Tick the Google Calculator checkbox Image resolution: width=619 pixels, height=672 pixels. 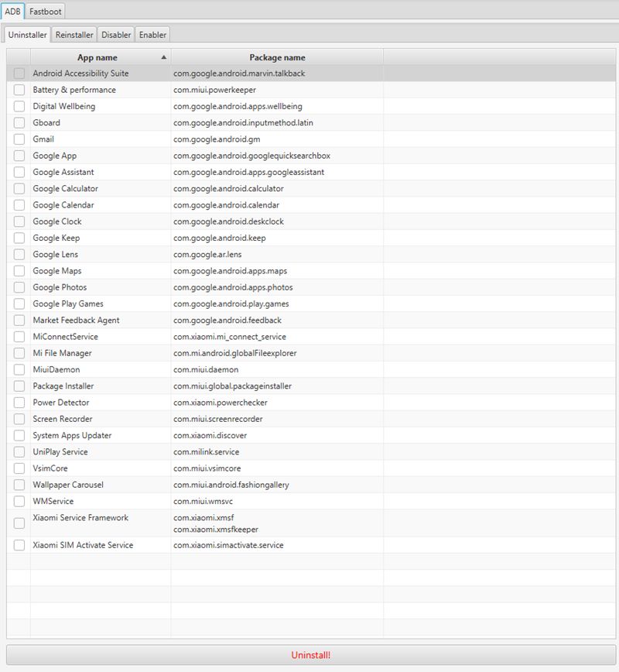[19, 189]
